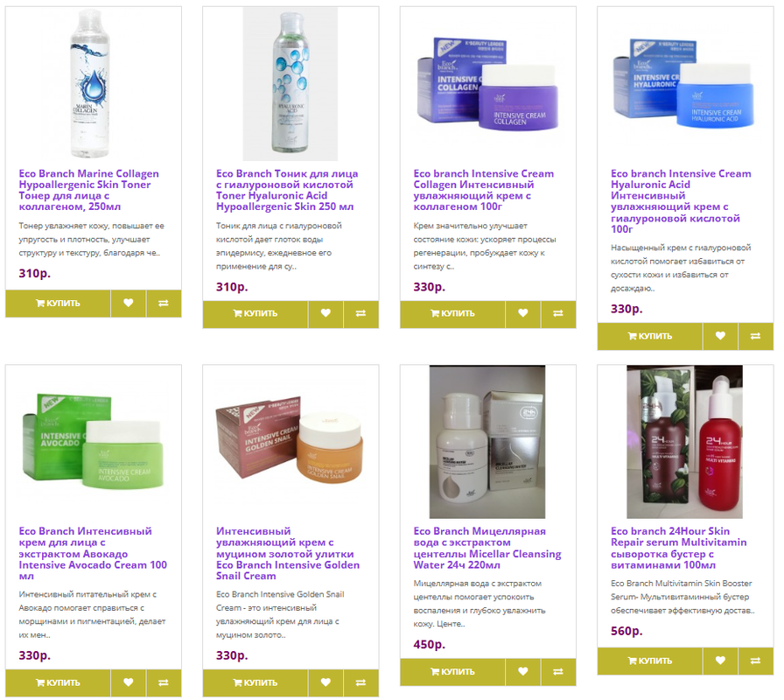Click the blue Hyaluronic Acid cream image
This screenshot has height=700, width=784.
click(x=684, y=83)
